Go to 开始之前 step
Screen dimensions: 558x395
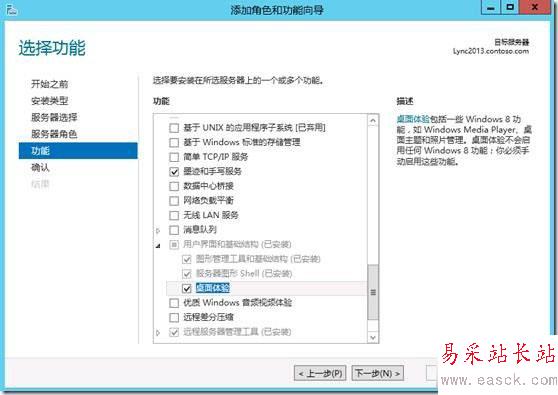click(49, 84)
